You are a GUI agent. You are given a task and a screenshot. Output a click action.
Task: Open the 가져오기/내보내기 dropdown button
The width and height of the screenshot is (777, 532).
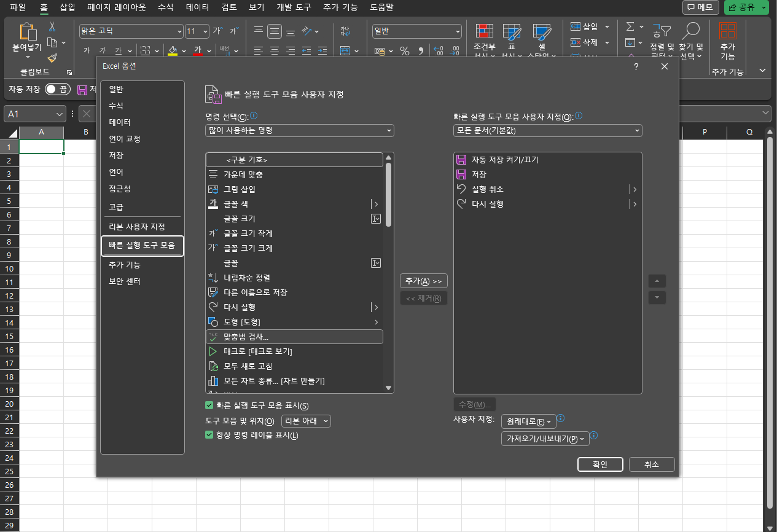545,439
